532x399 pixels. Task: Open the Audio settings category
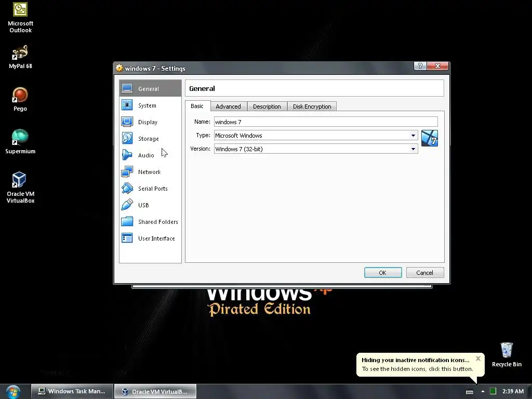pyautogui.click(x=150, y=155)
